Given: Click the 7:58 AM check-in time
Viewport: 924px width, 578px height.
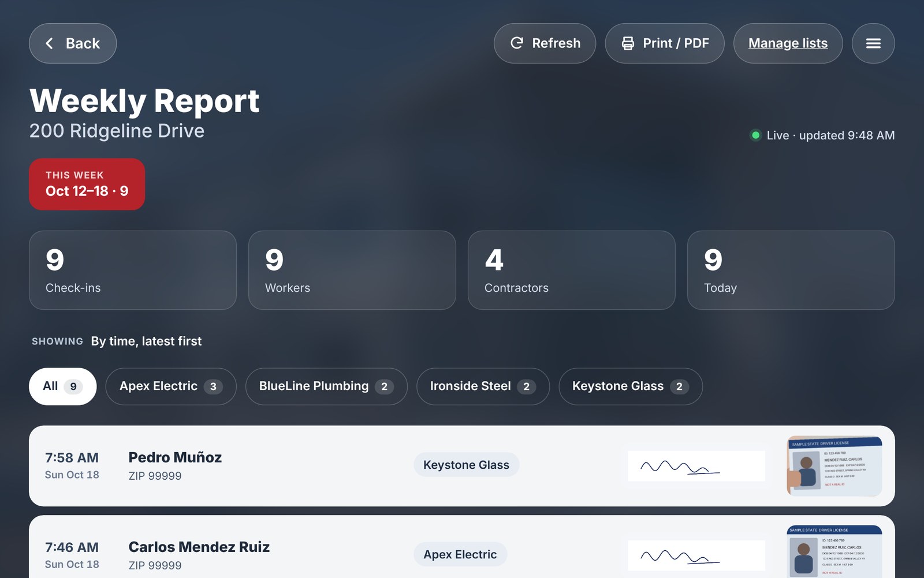Looking at the screenshot, I should click(72, 458).
